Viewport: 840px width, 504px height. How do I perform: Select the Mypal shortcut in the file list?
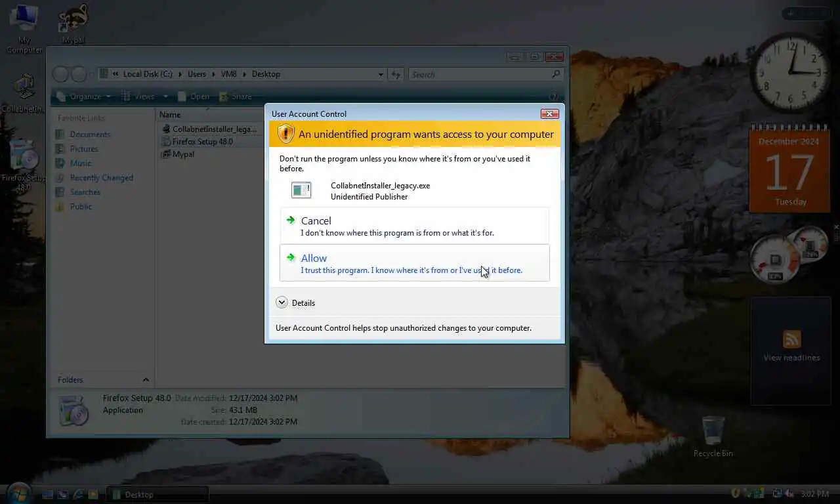[x=178, y=154]
